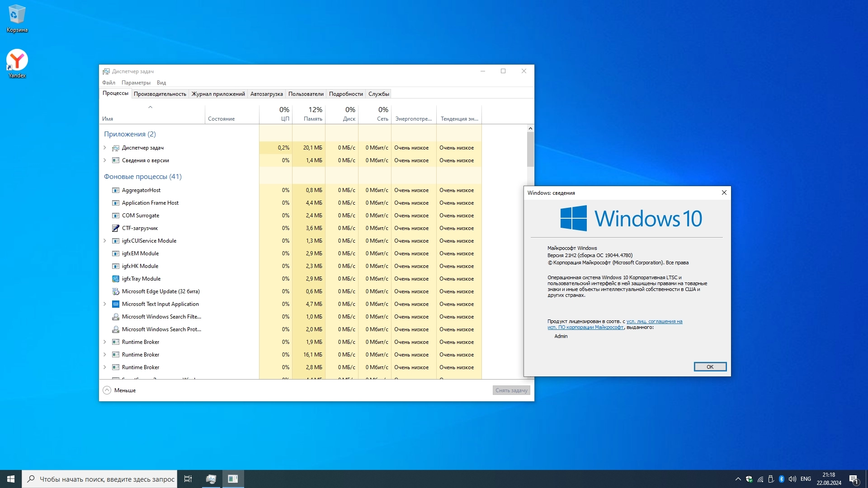Open the Microsoft license agreement link
This screenshot has width=868, height=488.
point(654,322)
